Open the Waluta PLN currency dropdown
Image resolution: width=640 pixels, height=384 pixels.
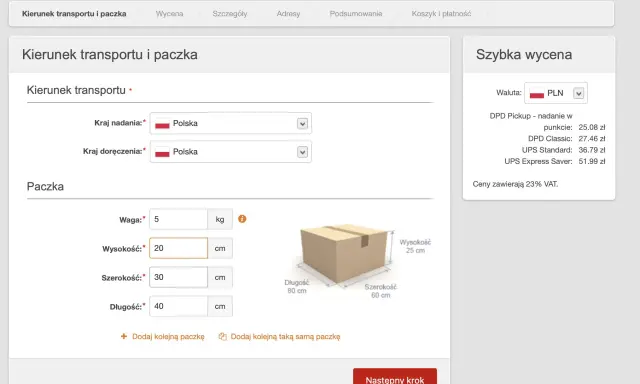point(556,93)
